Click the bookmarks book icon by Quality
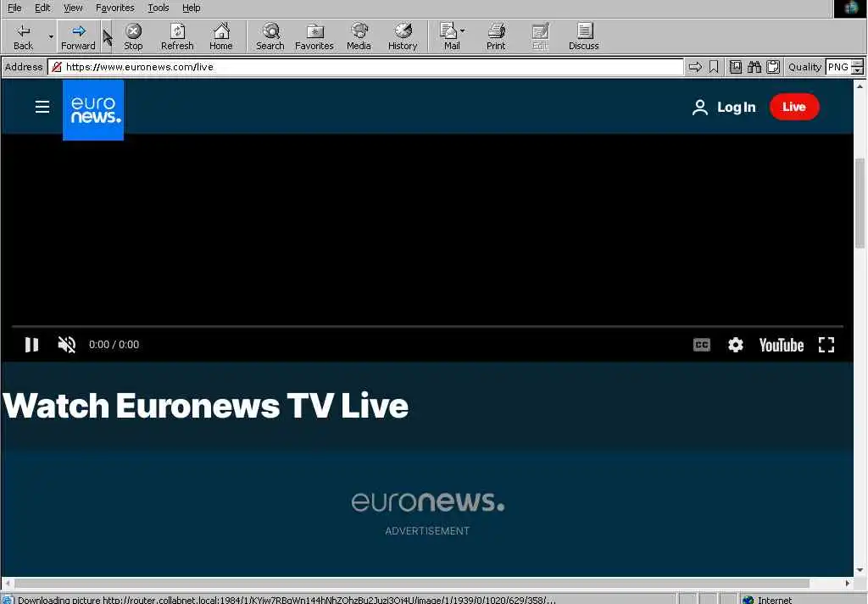This screenshot has height=604, width=868. [x=736, y=67]
